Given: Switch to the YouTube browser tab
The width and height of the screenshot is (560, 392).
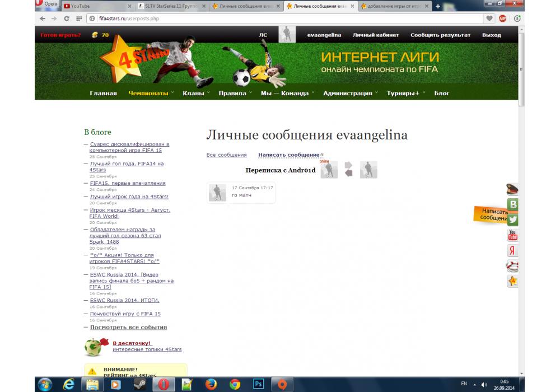Looking at the screenshot, I should [x=95, y=6].
